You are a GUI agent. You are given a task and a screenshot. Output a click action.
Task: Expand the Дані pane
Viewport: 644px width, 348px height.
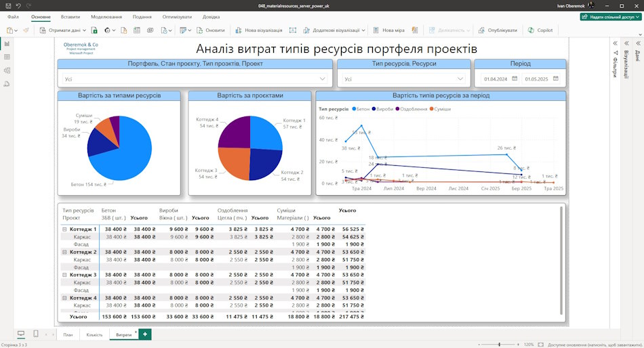[639, 43]
